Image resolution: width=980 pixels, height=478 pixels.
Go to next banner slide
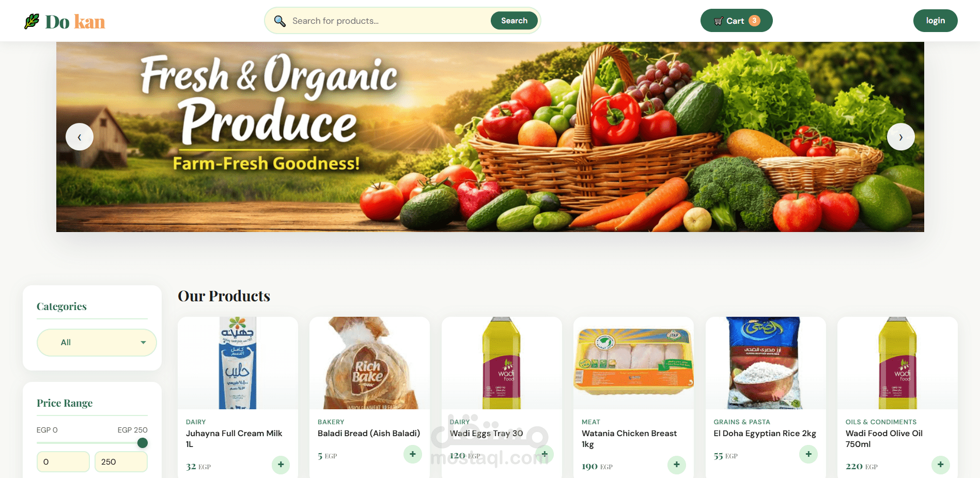coord(901,137)
